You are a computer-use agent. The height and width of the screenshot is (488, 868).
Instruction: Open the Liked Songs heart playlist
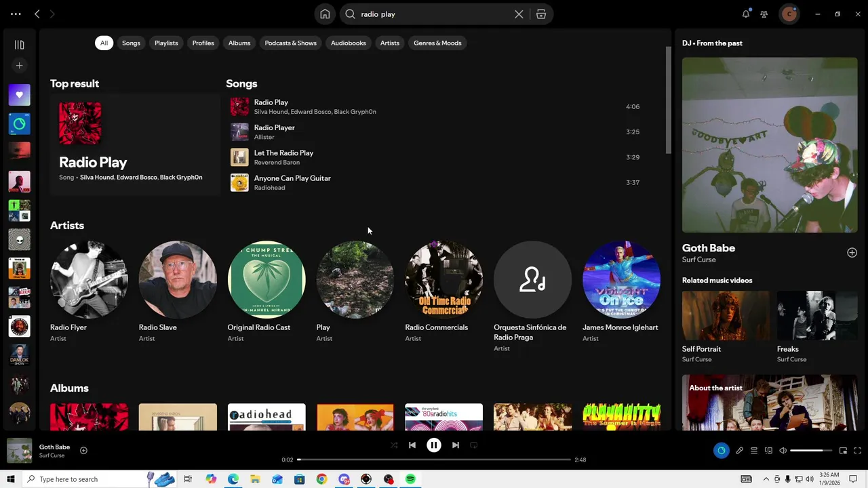tap(19, 95)
